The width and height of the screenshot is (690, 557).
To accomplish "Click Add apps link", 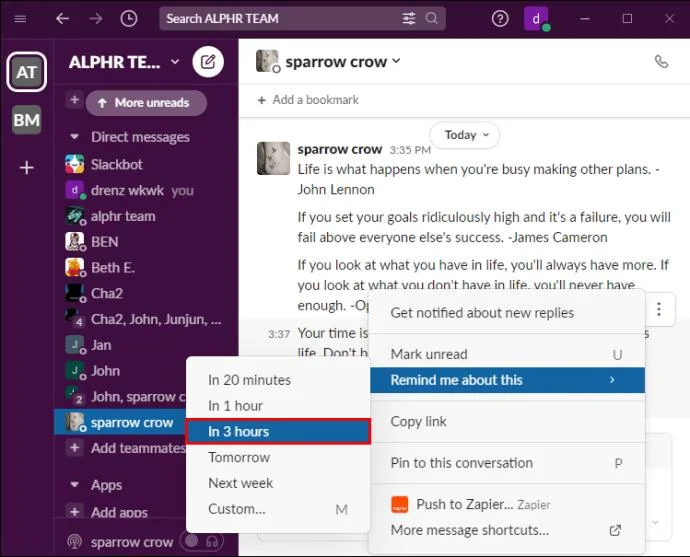I will (119, 512).
